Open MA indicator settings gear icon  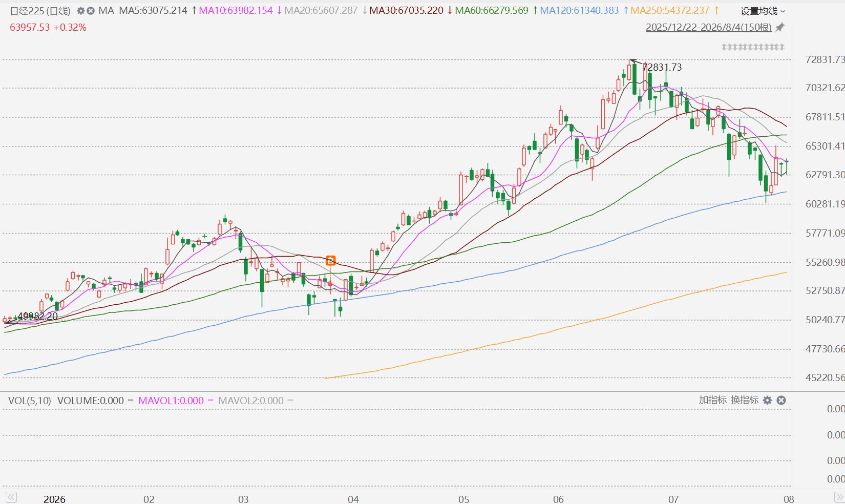pos(81,11)
